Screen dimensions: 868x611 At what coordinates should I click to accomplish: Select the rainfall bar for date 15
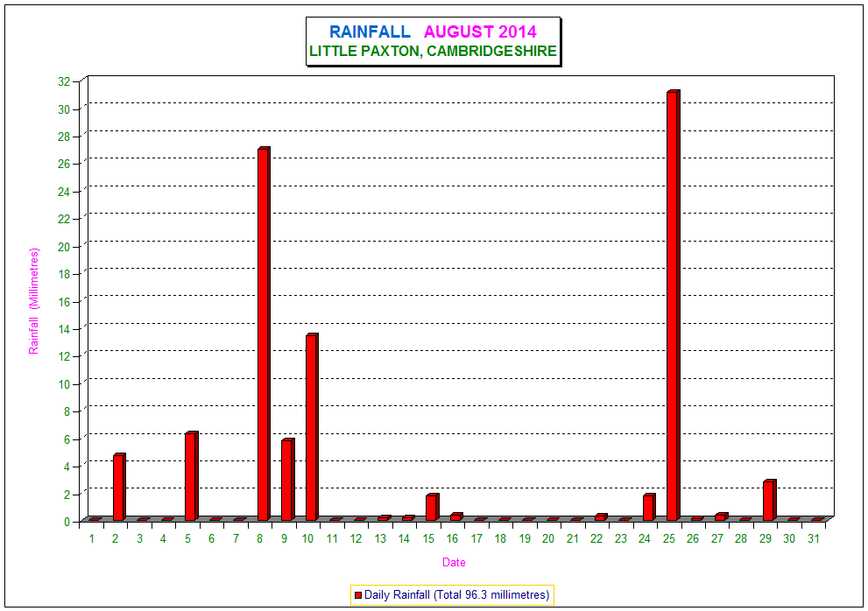pos(433,508)
